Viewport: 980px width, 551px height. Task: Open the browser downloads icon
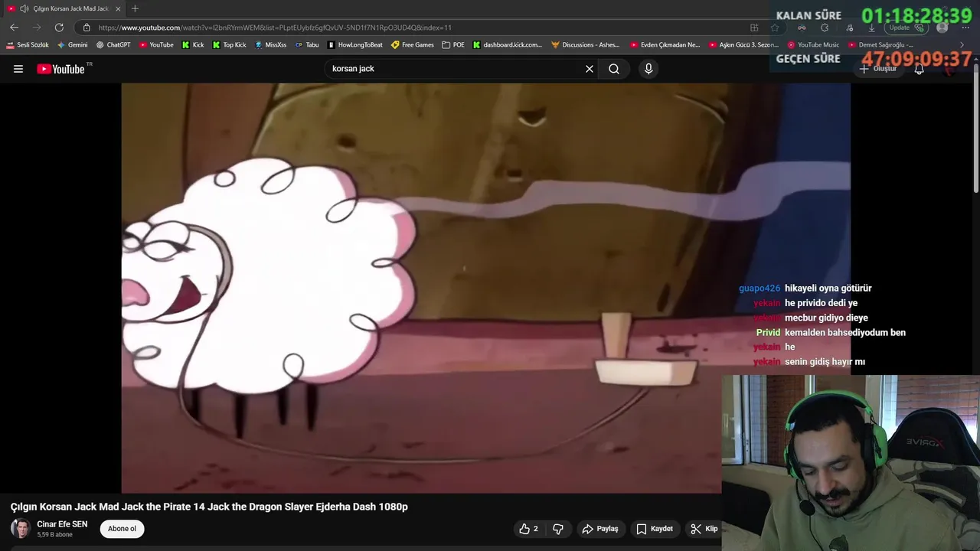(x=871, y=28)
